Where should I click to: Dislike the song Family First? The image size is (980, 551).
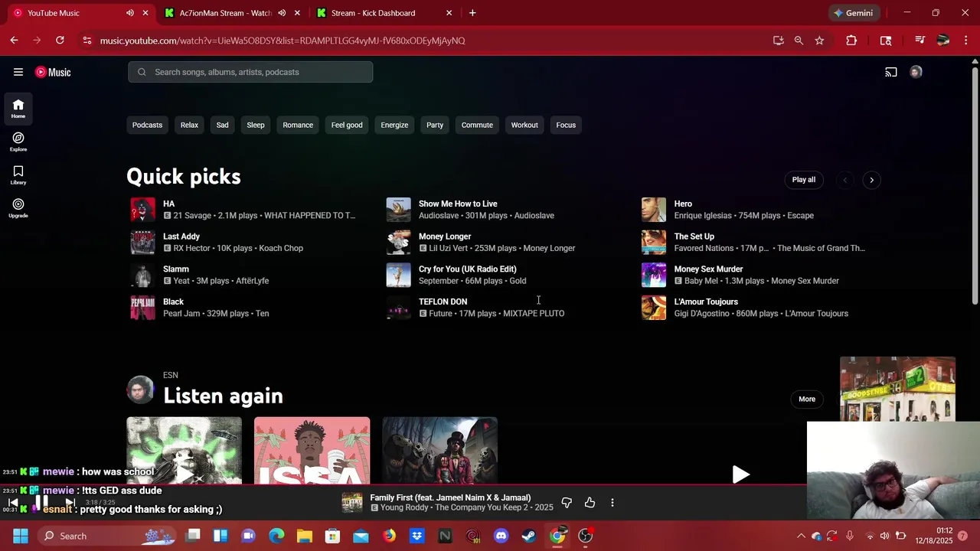tap(567, 503)
